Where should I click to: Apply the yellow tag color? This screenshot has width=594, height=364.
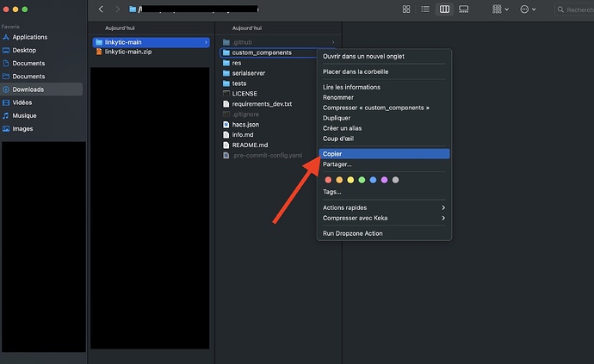350,180
